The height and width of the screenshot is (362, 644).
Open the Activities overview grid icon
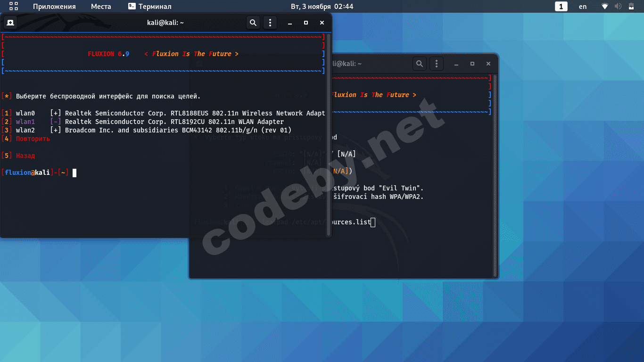(14, 6)
